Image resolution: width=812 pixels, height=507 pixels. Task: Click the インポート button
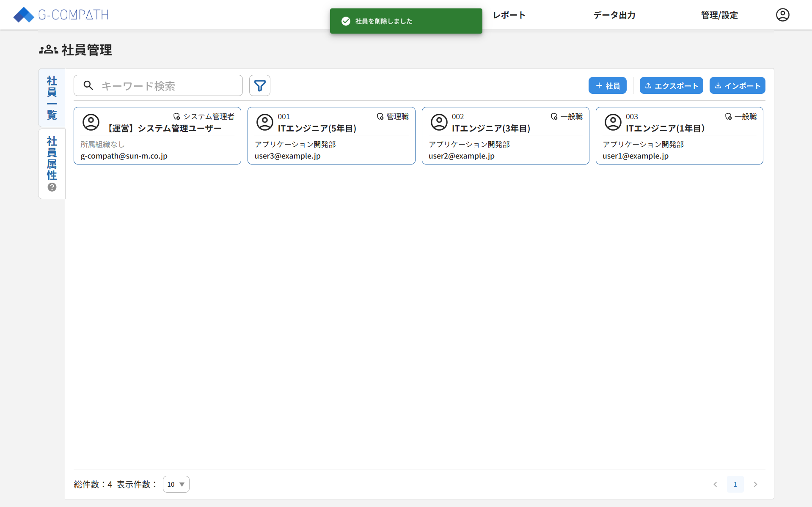click(x=737, y=85)
